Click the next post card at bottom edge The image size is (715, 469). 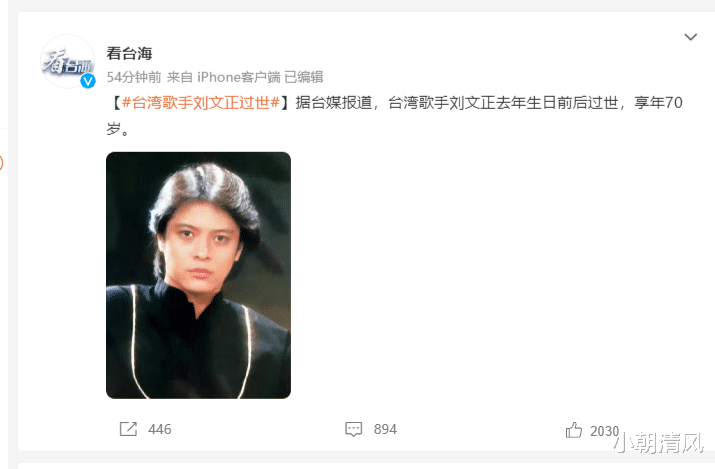click(366, 466)
